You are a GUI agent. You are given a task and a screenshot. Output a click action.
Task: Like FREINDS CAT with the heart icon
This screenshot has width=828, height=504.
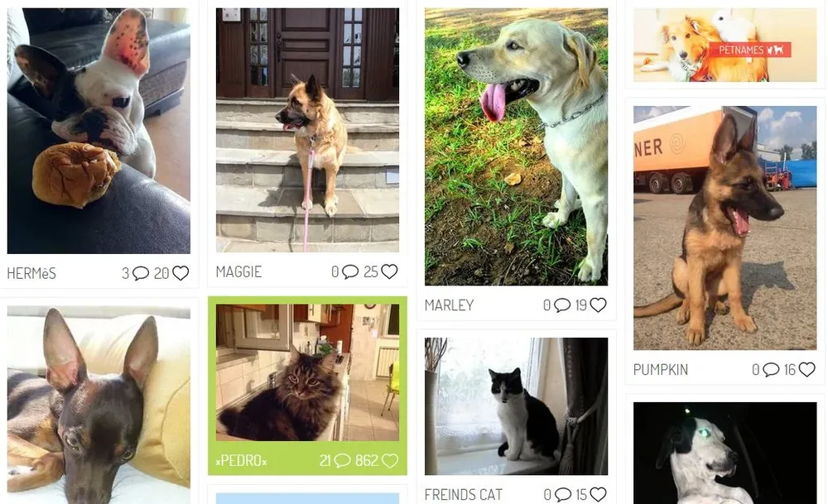tap(599, 494)
